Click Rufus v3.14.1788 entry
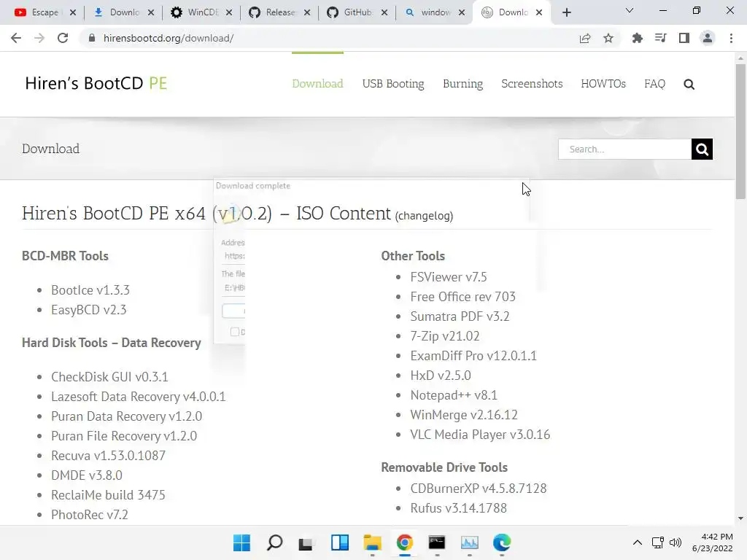Viewport: 747px width, 560px height. click(x=458, y=508)
